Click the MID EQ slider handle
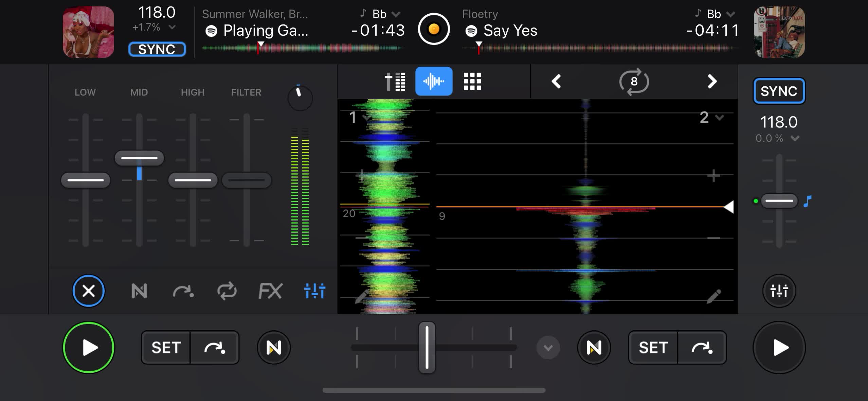 click(139, 158)
